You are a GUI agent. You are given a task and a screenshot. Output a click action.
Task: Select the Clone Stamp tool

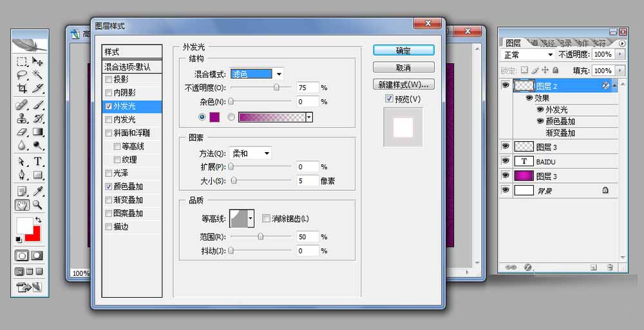click(22, 119)
